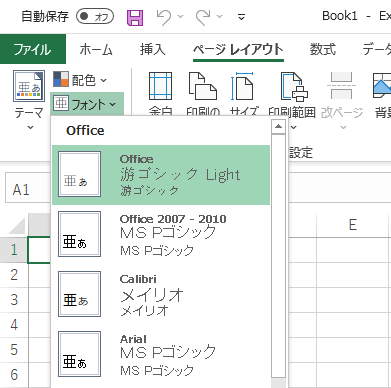Click the サイズ paper size icon
Viewport: 391px width, 388px height.
pyautogui.click(x=242, y=86)
